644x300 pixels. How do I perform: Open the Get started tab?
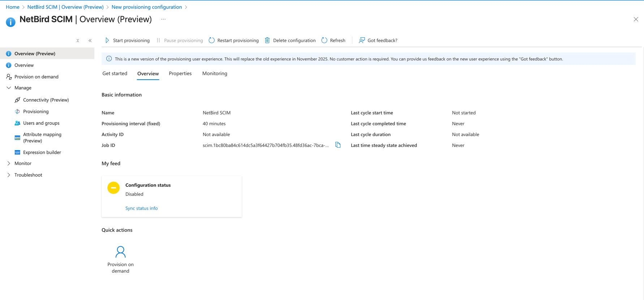tap(115, 73)
